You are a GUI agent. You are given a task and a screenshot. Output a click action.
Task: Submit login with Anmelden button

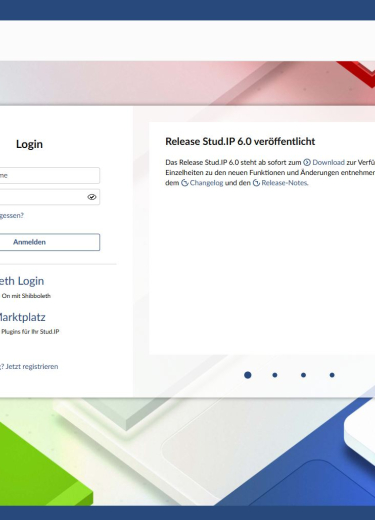pyautogui.click(x=49, y=242)
